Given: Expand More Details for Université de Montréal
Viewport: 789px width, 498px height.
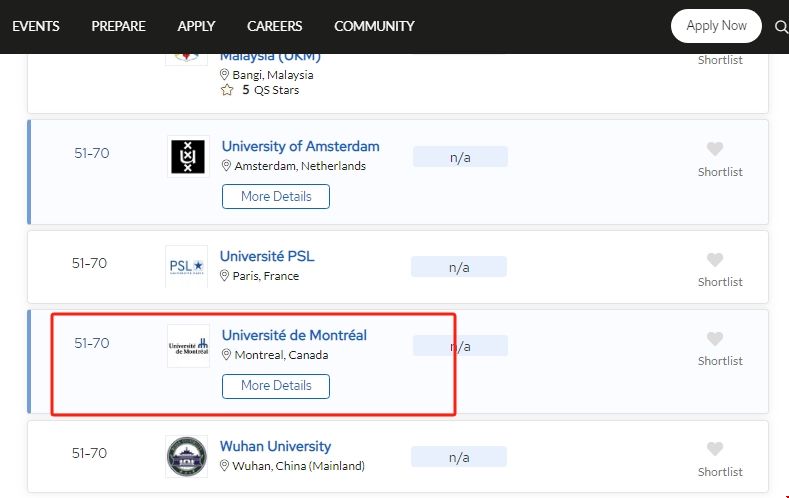Looking at the screenshot, I should [x=276, y=386].
